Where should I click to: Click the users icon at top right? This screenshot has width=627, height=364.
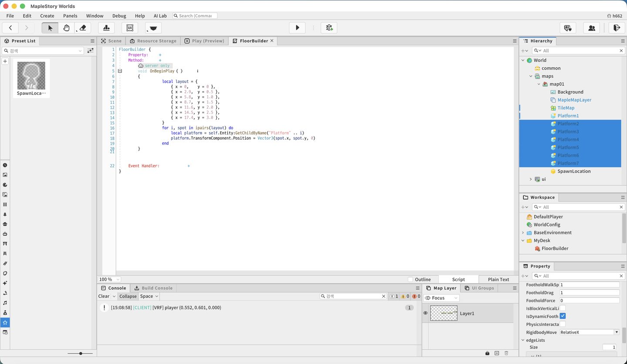pos(591,28)
